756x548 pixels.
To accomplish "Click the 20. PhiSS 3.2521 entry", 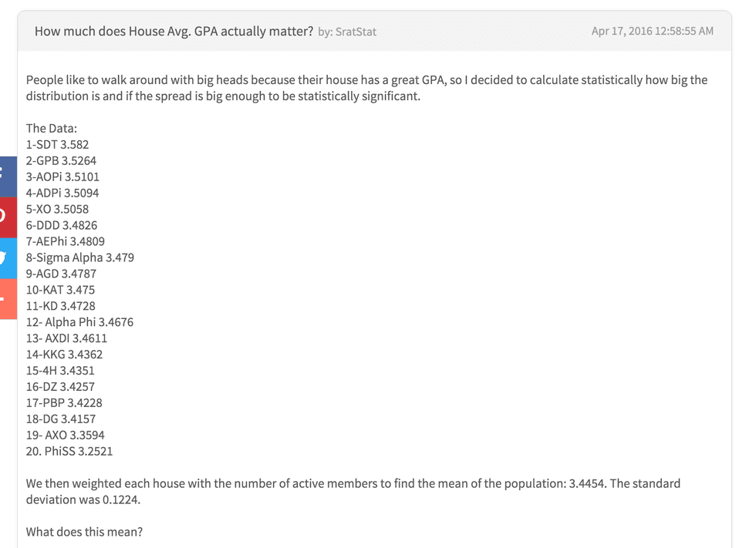I will (69, 451).
